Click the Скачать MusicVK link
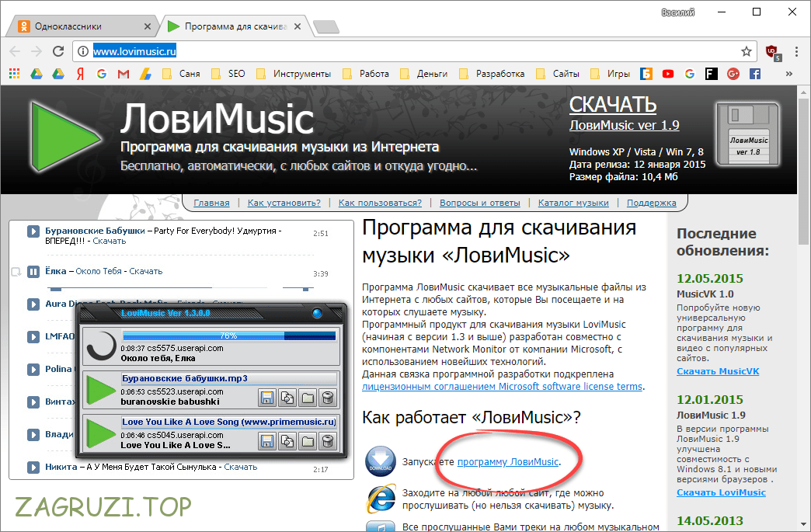 pos(718,371)
